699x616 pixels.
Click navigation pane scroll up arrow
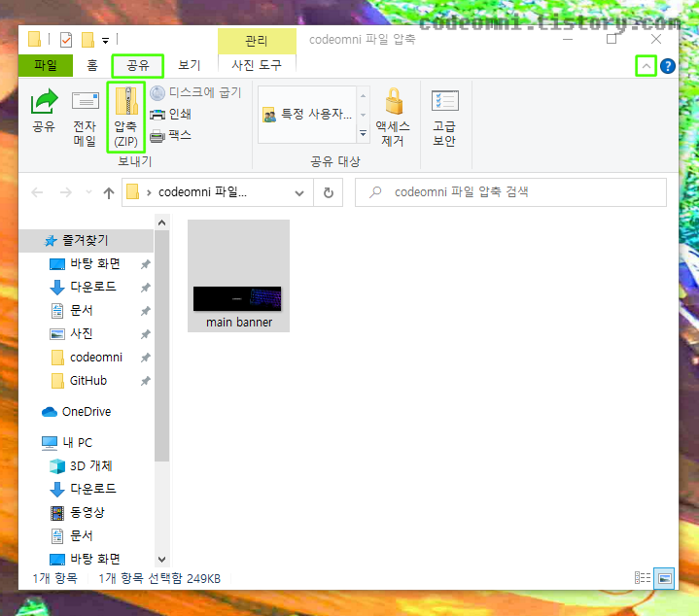(x=161, y=222)
